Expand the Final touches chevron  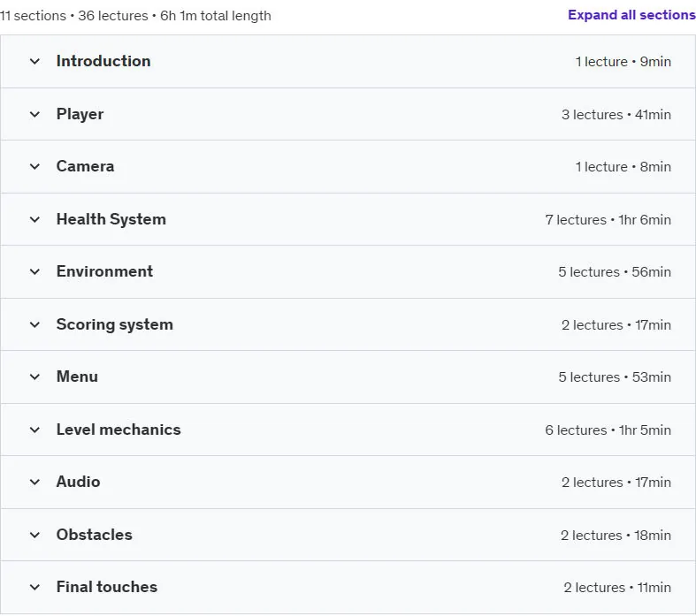click(34, 587)
